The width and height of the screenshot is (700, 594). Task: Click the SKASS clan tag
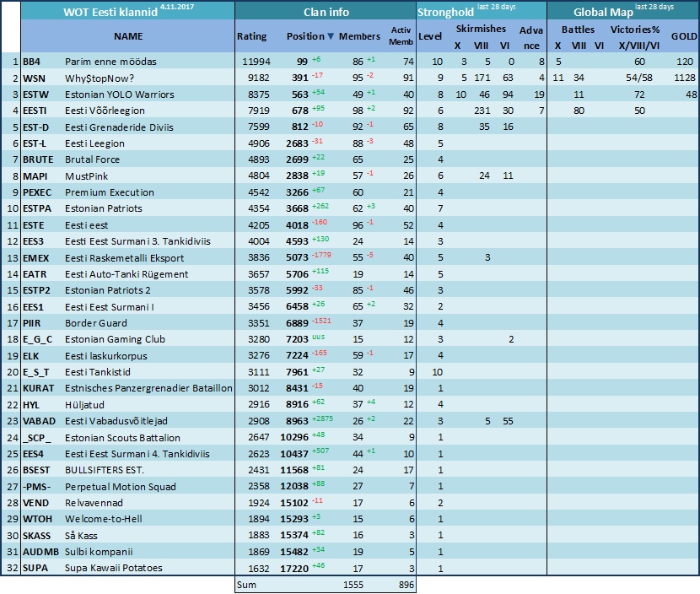point(36,536)
